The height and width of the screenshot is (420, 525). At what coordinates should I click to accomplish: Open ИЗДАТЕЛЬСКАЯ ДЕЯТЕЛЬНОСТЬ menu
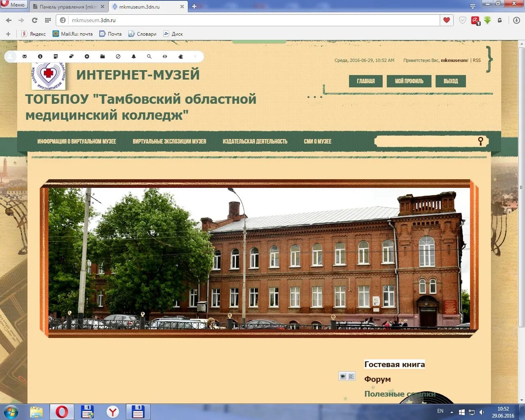[x=255, y=142]
